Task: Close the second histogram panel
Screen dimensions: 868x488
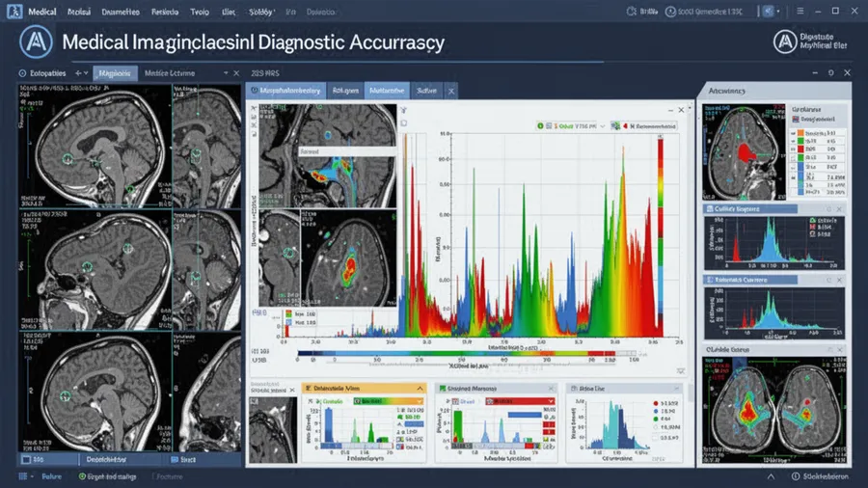Action: [x=551, y=389]
